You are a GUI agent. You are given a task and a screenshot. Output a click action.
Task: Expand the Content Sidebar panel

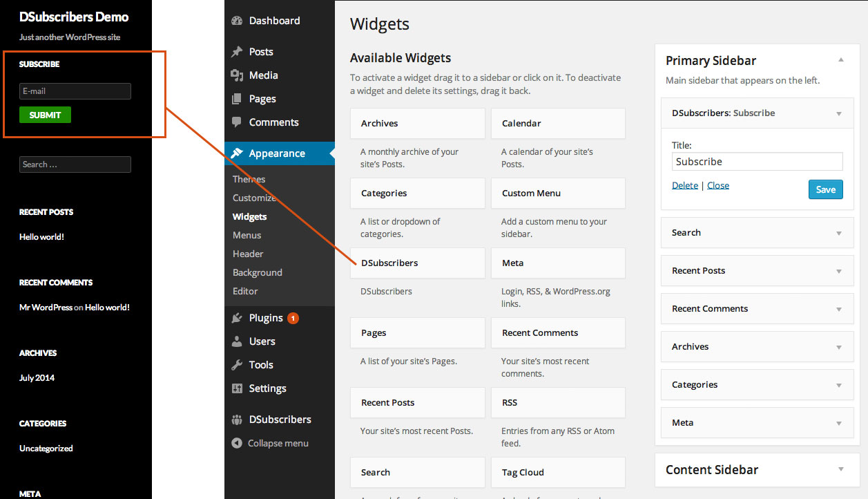coord(841,469)
